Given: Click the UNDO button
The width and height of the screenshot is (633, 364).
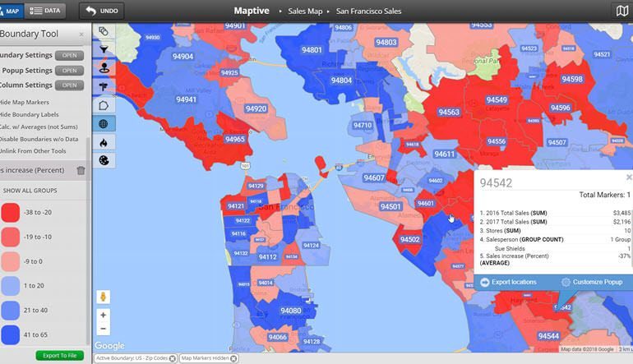Looking at the screenshot, I should click(102, 11).
